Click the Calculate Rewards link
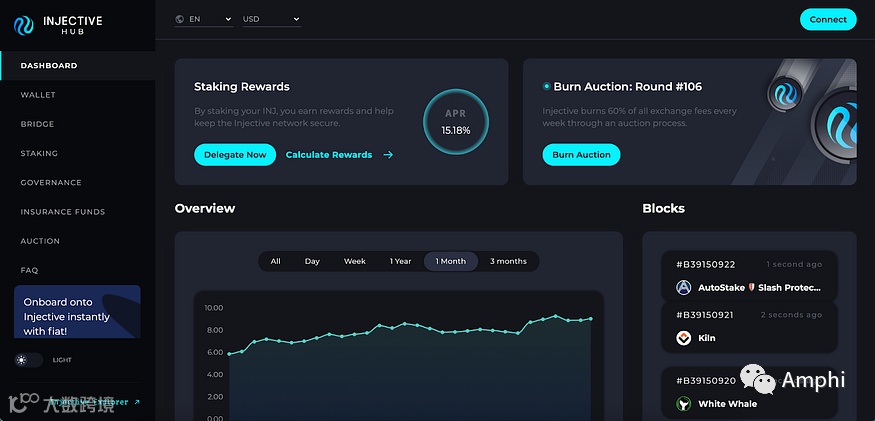The height and width of the screenshot is (421, 875). pyautogui.click(x=329, y=155)
